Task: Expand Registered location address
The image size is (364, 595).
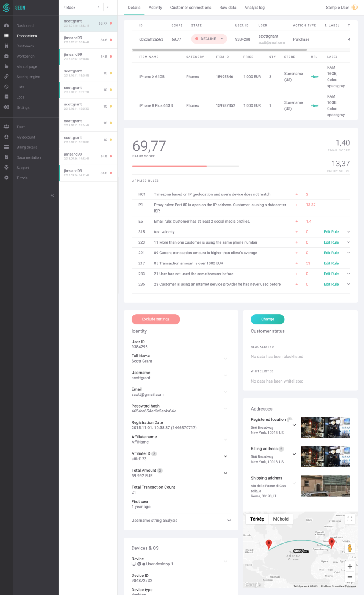Action: (294, 425)
